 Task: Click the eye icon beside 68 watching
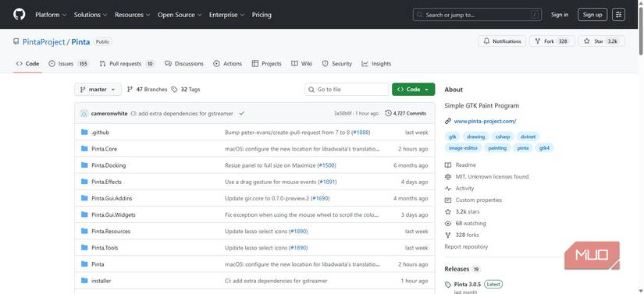coord(448,224)
